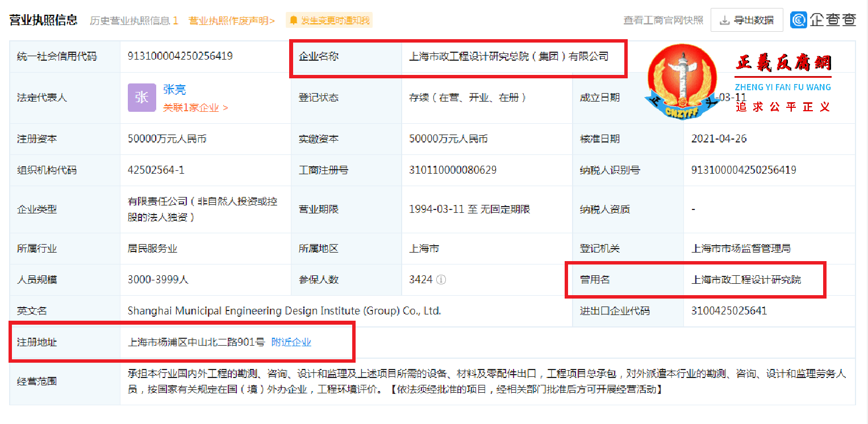The height and width of the screenshot is (424, 868).
Task: Click the bell icon for change notifications
Action: click(x=294, y=19)
